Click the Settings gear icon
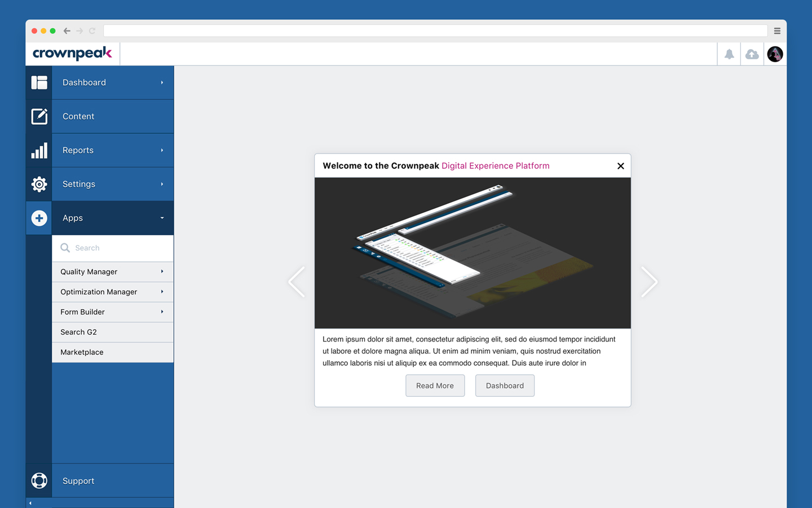 39,184
